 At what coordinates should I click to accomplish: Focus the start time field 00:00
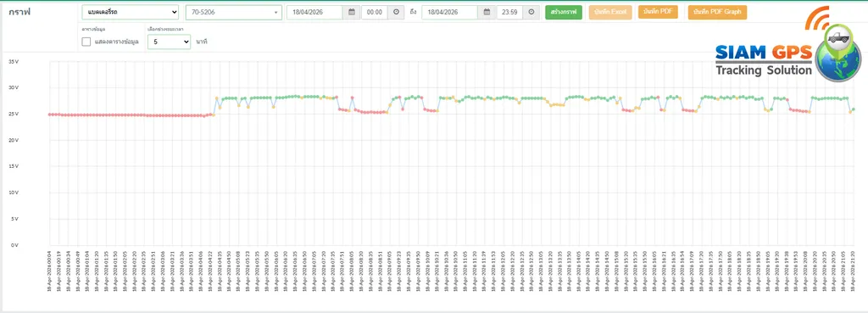[374, 12]
